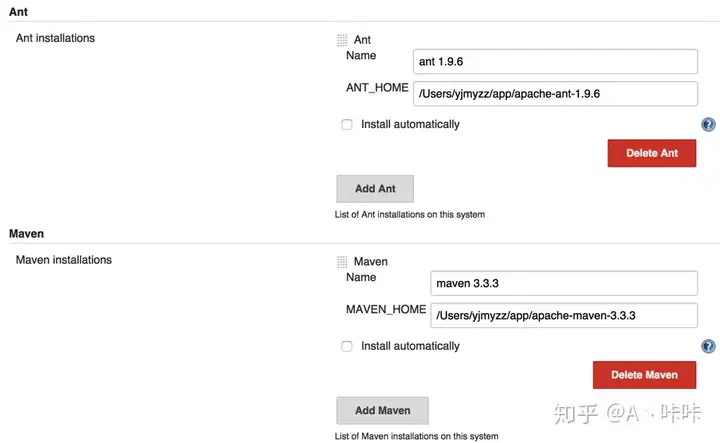The width and height of the screenshot is (720, 443).
Task: Focus the Maven Name field
Action: point(564,283)
